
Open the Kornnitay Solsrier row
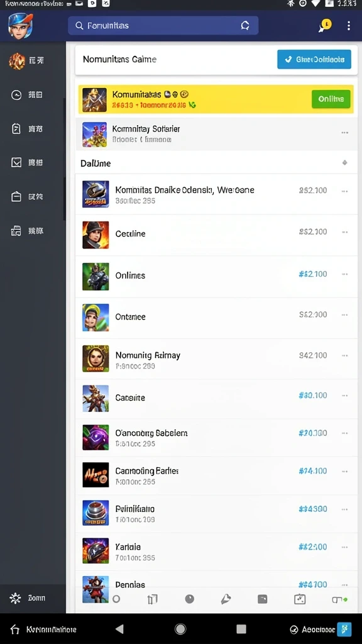pos(216,134)
